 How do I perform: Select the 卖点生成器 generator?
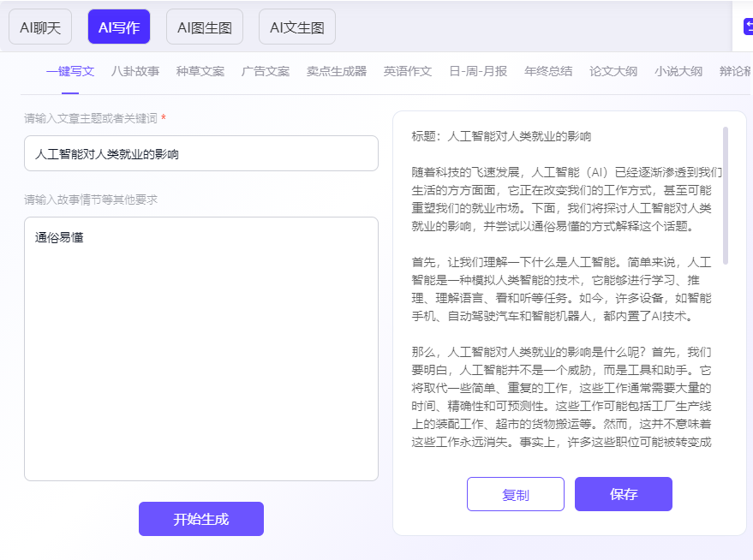pos(335,71)
